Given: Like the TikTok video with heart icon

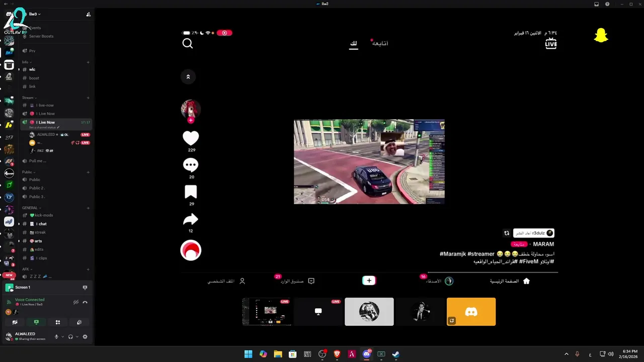Looking at the screenshot, I should point(191,138).
